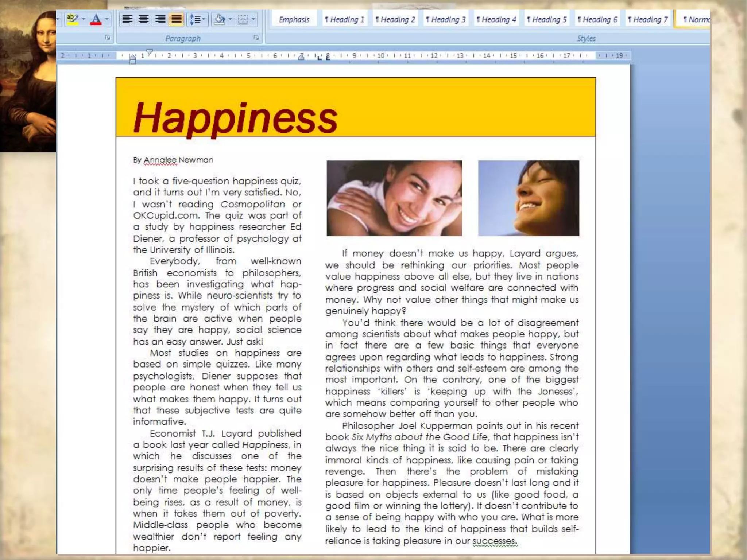Viewport: 747px width, 560px height.
Task: Select the Heading 7 style
Action: click(x=647, y=20)
